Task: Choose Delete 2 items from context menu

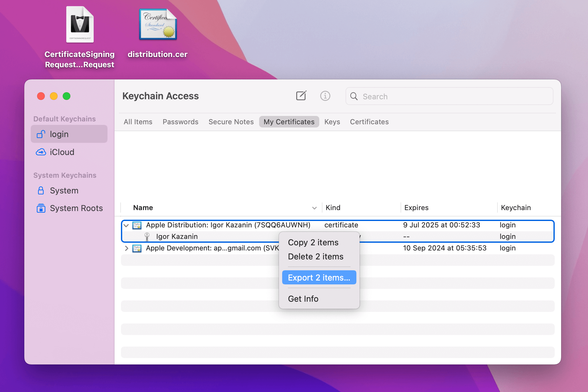Action: tap(319, 257)
